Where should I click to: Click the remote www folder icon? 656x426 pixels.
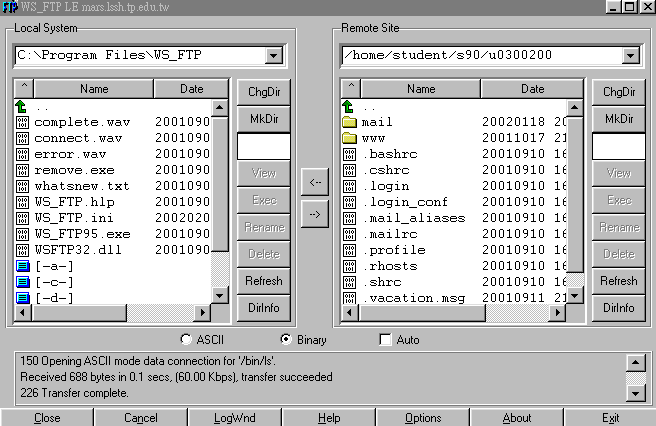tap(349, 138)
